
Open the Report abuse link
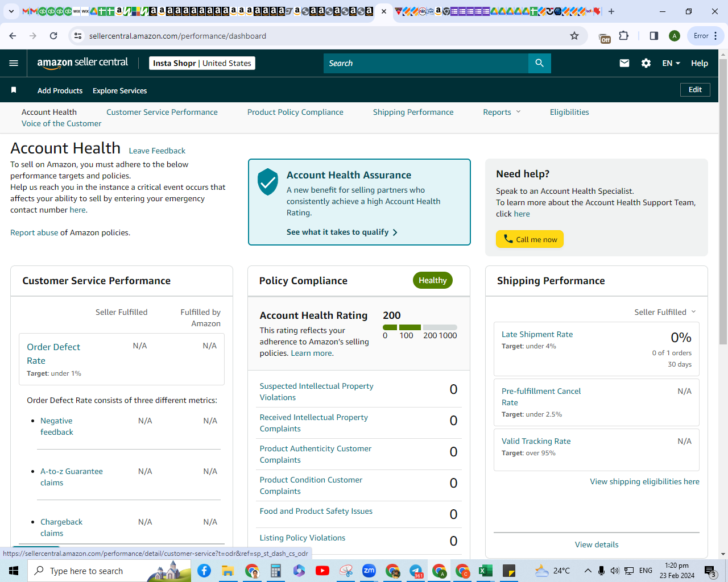click(x=34, y=232)
